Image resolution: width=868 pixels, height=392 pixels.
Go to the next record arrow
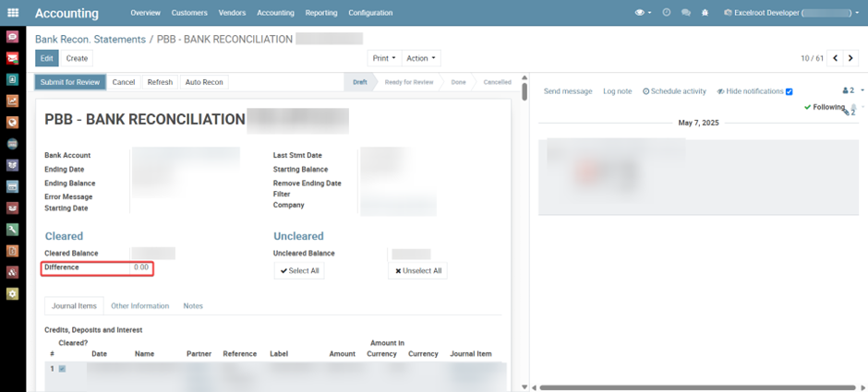(850, 58)
